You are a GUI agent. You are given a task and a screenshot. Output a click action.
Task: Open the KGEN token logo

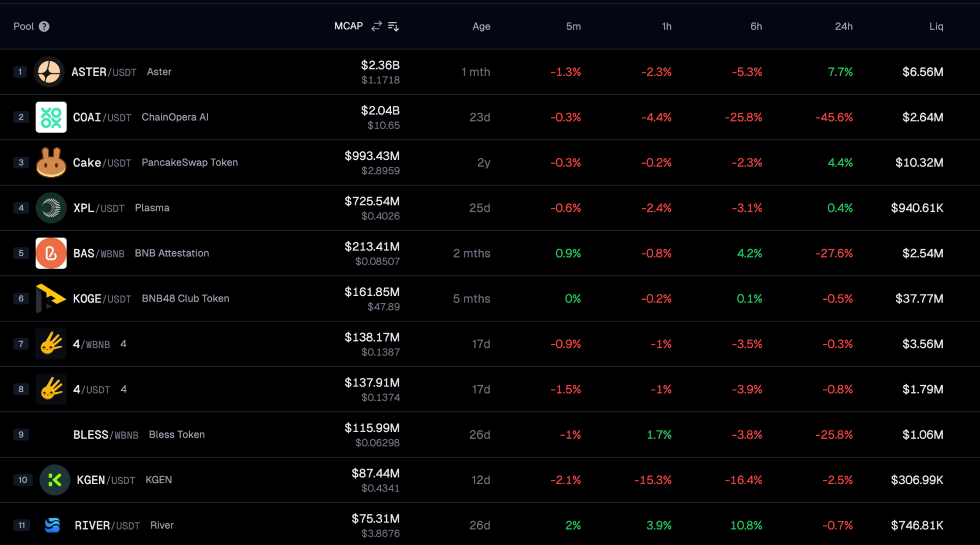coord(55,480)
